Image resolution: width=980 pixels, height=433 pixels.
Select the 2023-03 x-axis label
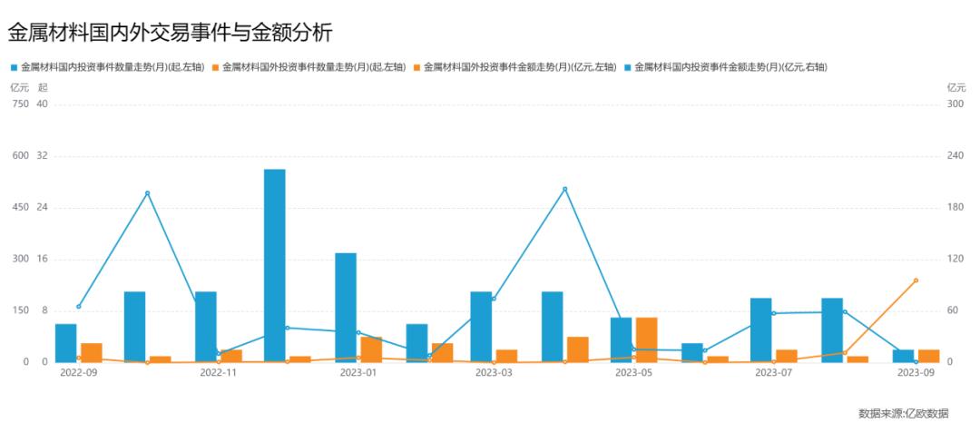click(495, 372)
